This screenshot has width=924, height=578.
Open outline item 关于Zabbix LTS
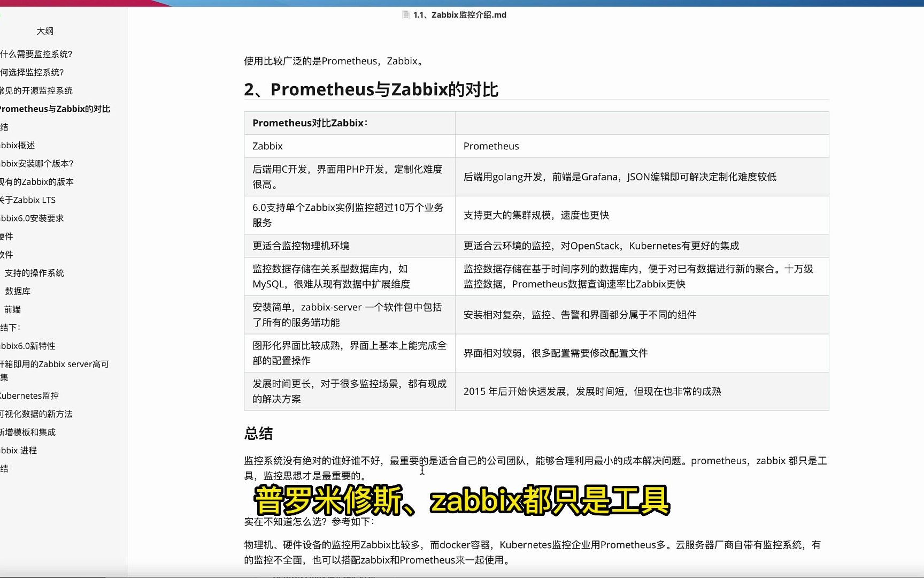coord(27,200)
